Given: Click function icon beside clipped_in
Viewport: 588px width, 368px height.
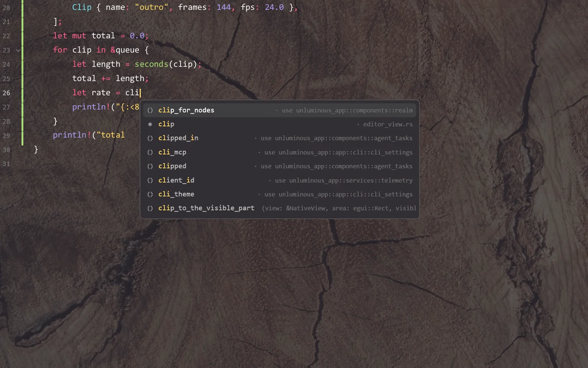Looking at the screenshot, I should (x=150, y=138).
